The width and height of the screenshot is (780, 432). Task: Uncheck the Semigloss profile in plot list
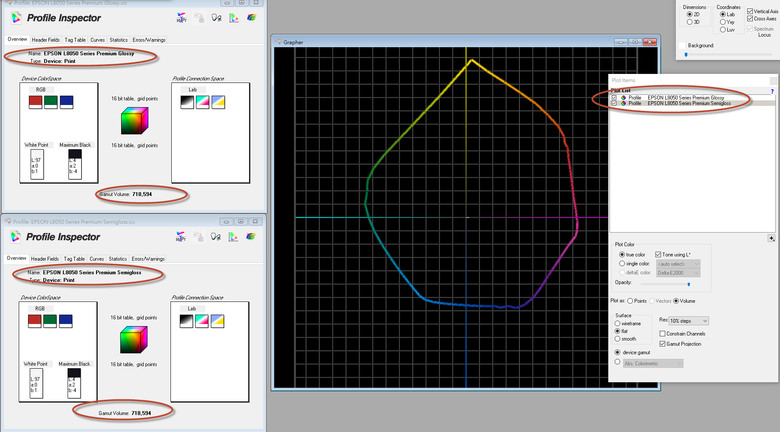614,103
